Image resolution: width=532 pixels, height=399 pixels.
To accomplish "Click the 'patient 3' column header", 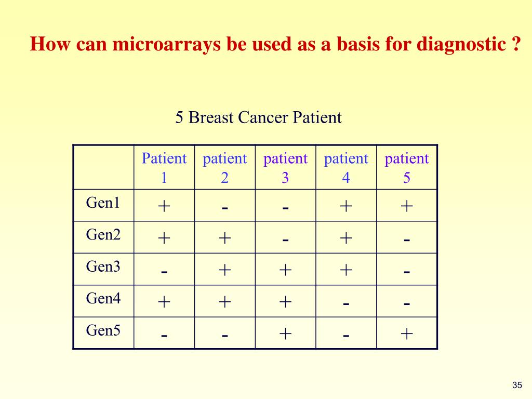I will point(285,167).
